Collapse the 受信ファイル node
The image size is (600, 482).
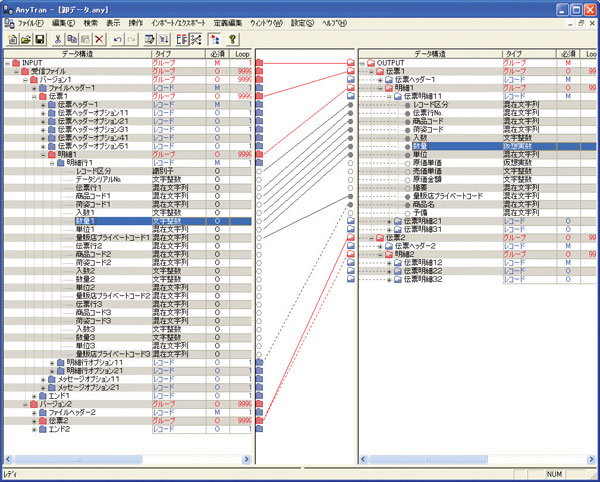coord(16,72)
